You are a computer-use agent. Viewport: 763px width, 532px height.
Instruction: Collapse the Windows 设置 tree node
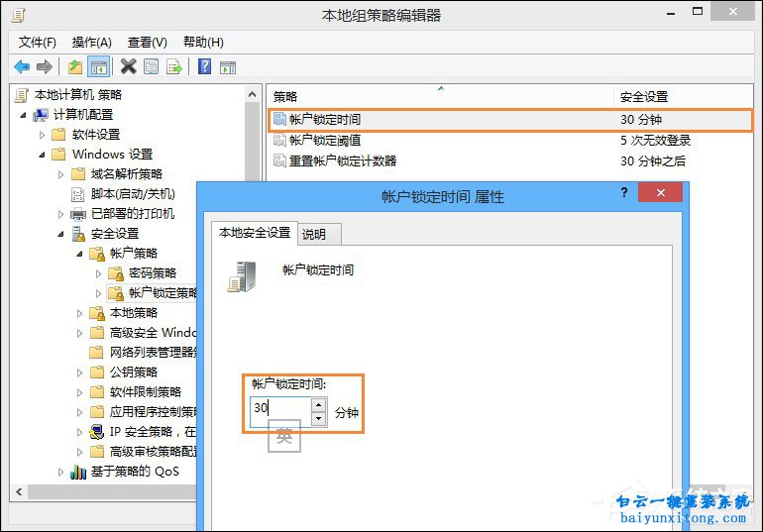[42, 155]
